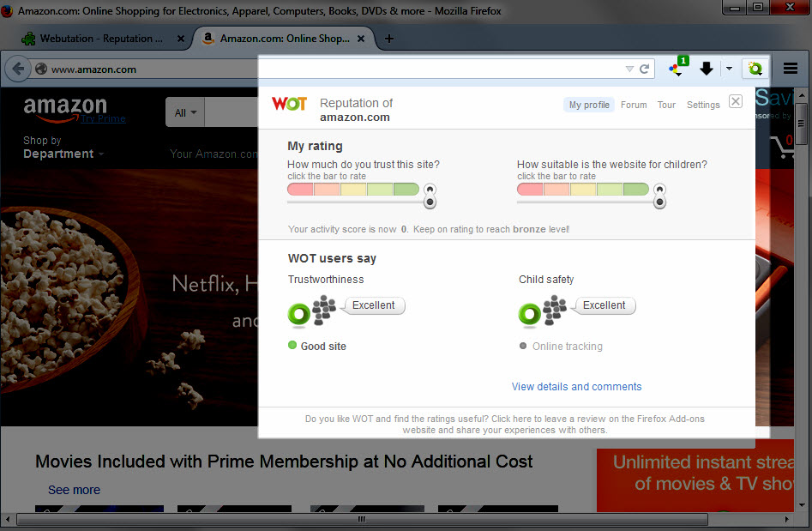
Task: Click the Good site label
Action: pyautogui.click(x=323, y=346)
